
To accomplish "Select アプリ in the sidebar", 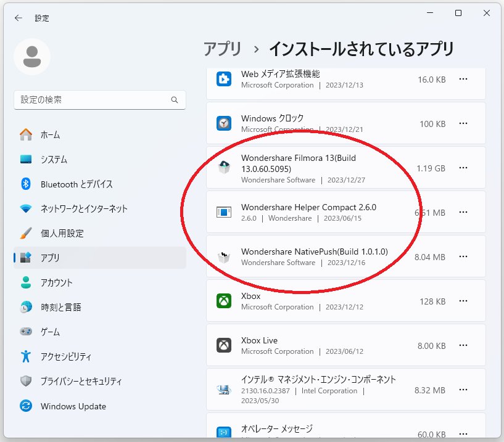I will coord(100,258).
